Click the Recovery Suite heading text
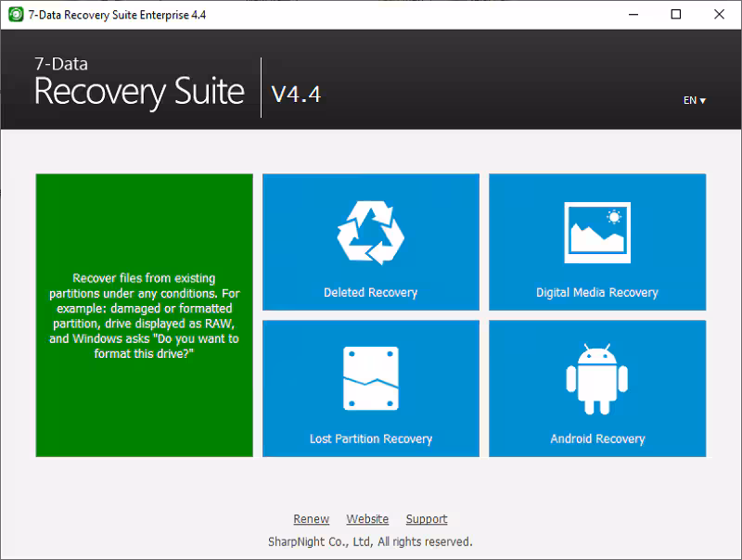Image resolution: width=742 pixels, height=560 pixels. (x=139, y=92)
